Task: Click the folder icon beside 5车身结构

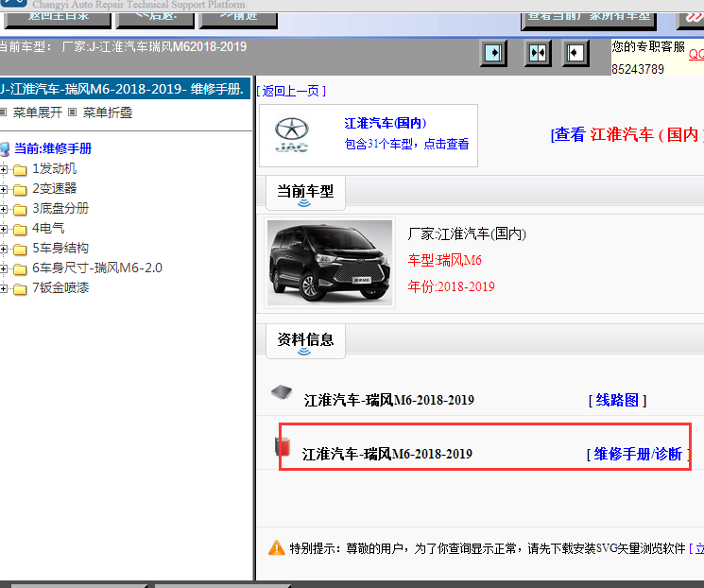Action: 20,249
